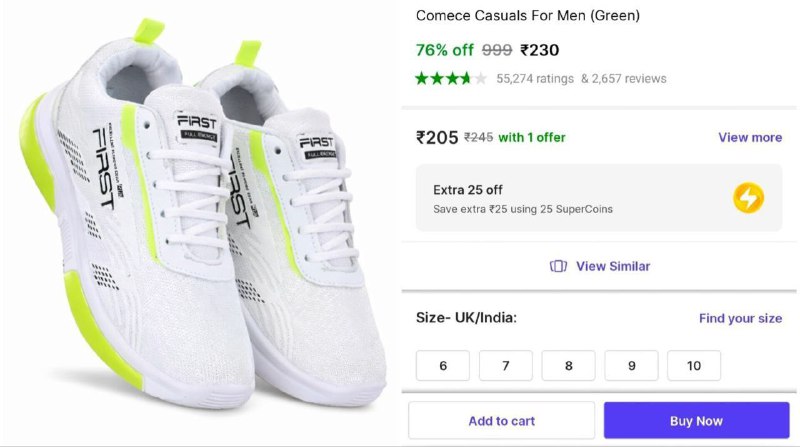Click the ₹205 offer price
The height and width of the screenshot is (447, 800).
click(x=437, y=138)
